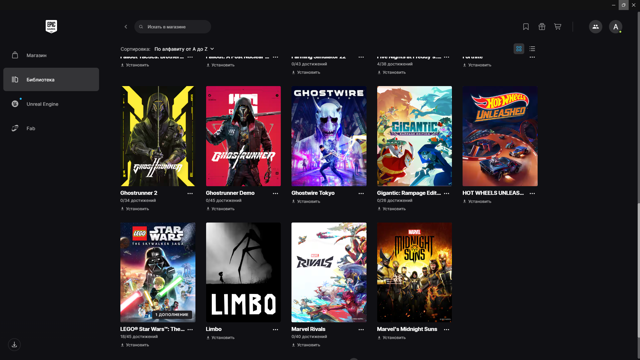Open options menu for Ghostrunner 2

click(x=190, y=193)
